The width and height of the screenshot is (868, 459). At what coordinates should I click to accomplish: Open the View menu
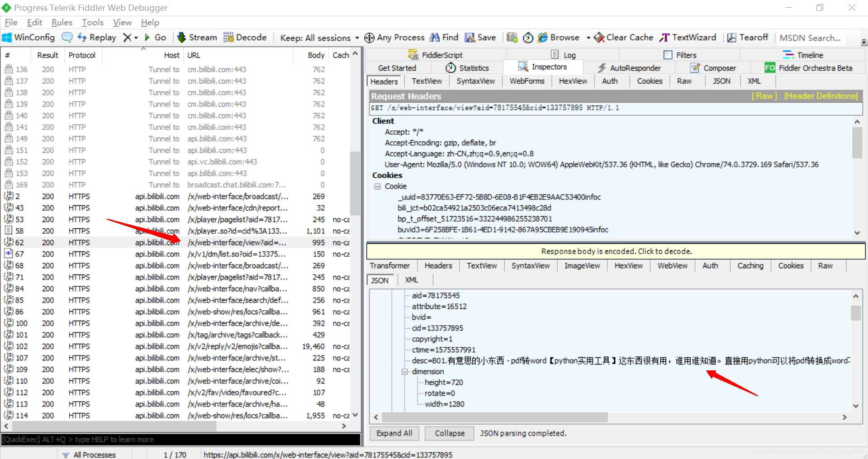122,22
